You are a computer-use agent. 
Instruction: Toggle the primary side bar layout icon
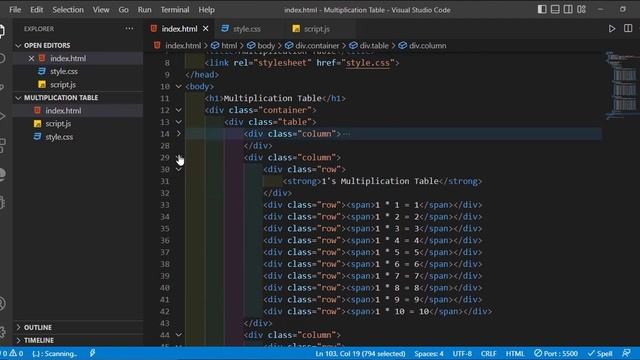pos(542,9)
